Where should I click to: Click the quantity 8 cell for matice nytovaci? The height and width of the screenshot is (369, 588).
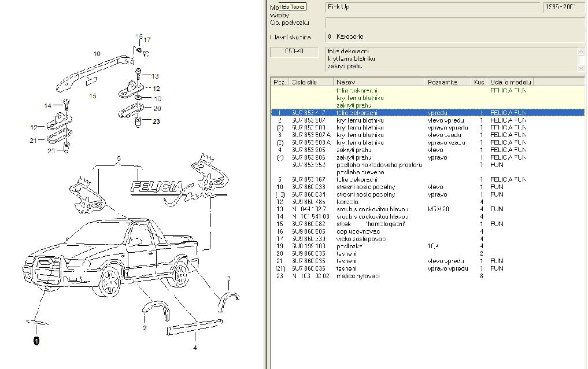point(482,276)
